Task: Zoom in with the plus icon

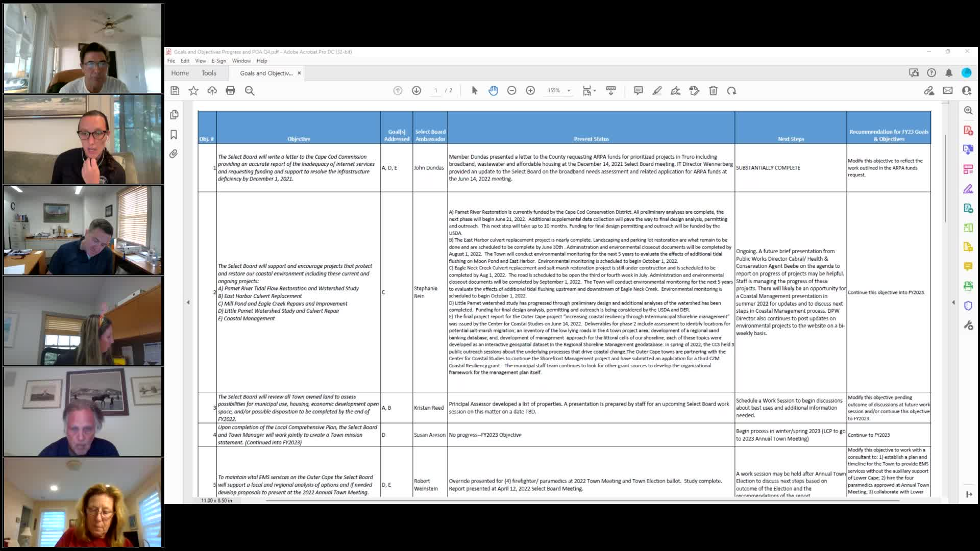Action: [530, 90]
